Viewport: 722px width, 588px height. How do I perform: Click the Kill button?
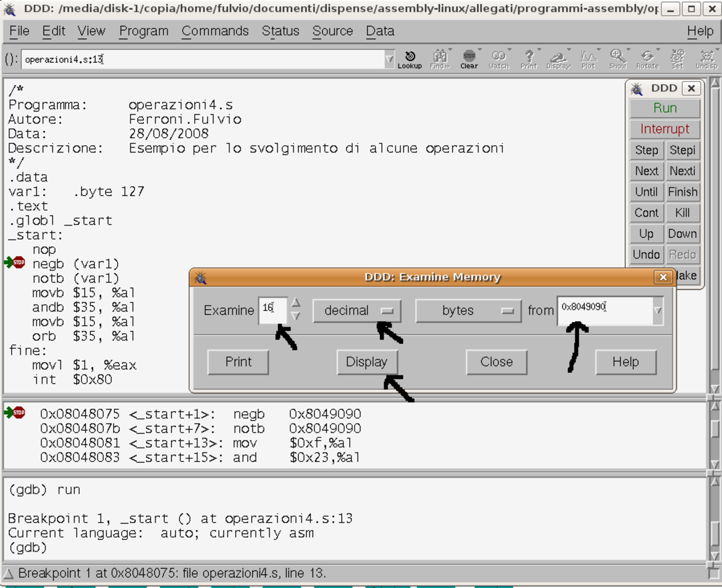click(x=682, y=213)
